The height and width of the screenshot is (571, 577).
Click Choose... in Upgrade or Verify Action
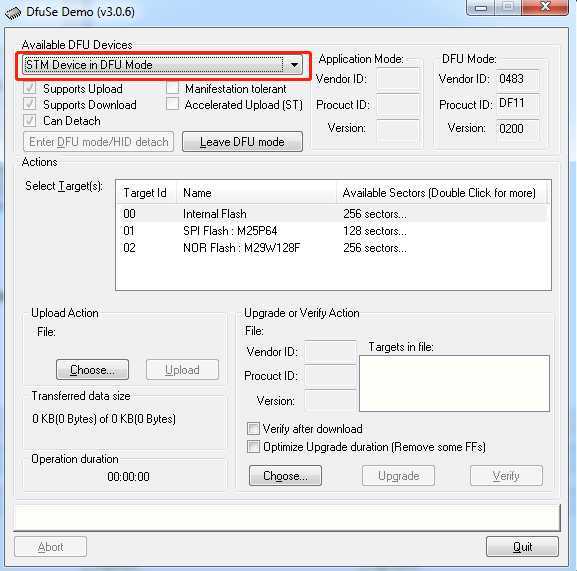click(x=285, y=476)
